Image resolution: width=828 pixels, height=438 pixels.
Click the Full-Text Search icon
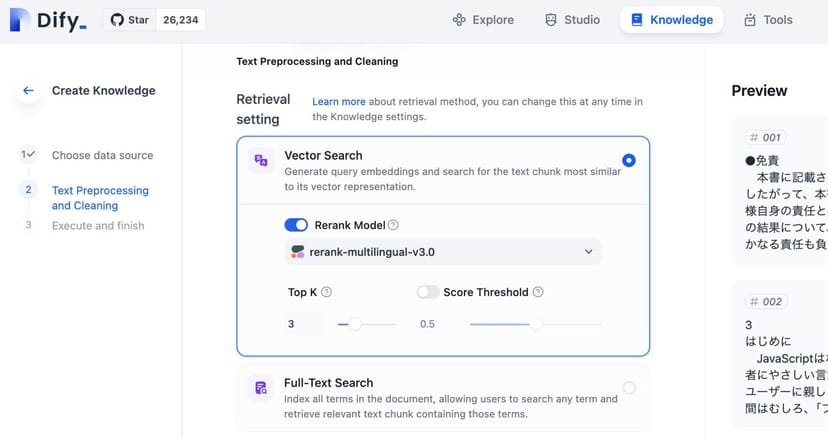click(261, 388)
